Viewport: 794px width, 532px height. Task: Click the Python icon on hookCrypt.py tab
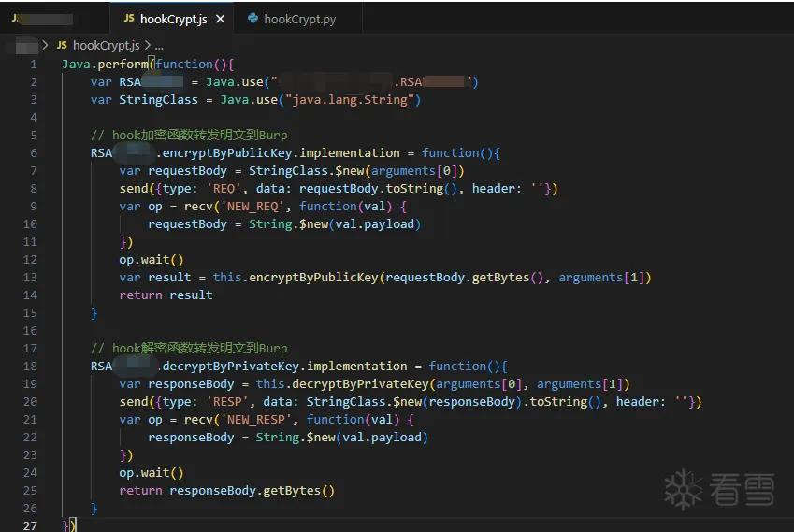pyautogui.click(x=253, y=19)
